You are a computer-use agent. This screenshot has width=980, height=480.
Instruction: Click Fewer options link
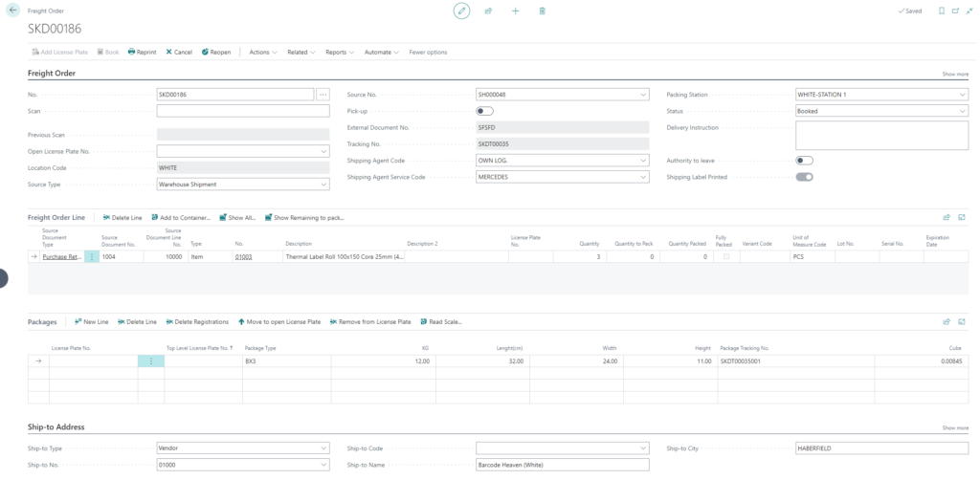[x=428, y=52]
